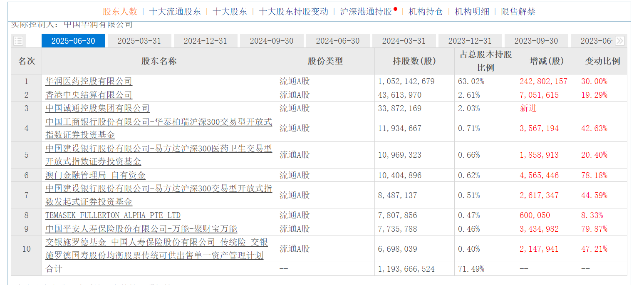Click the list icon left of date tabs
Image resolution: width=644 pixels, height=285 pixels.
click(x=18, y=41)
